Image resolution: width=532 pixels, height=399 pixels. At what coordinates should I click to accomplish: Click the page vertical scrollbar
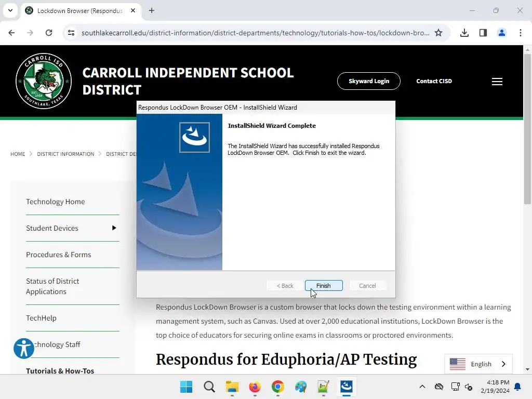click(527, 129)
